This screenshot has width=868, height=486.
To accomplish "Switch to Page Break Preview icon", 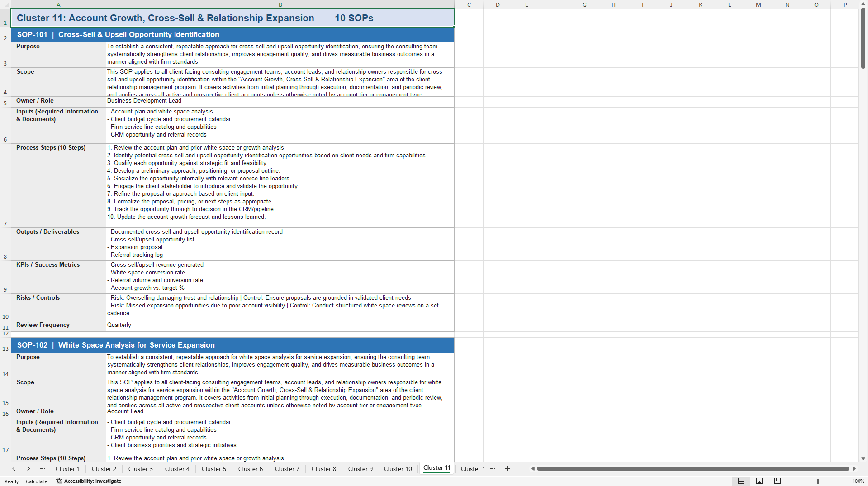I will click(778, 481).
